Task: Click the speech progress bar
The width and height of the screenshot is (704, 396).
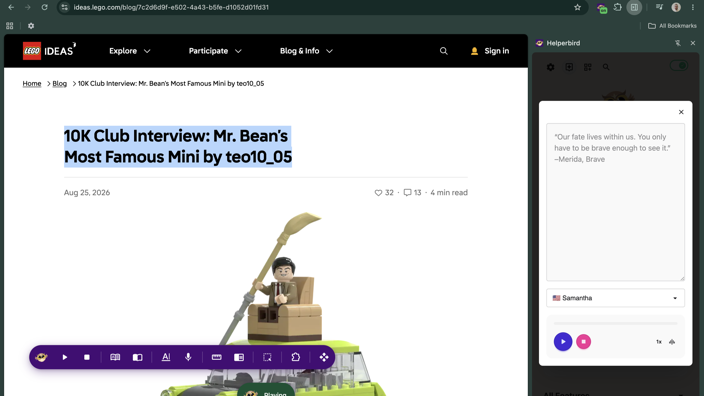Action: pos(615,323)
